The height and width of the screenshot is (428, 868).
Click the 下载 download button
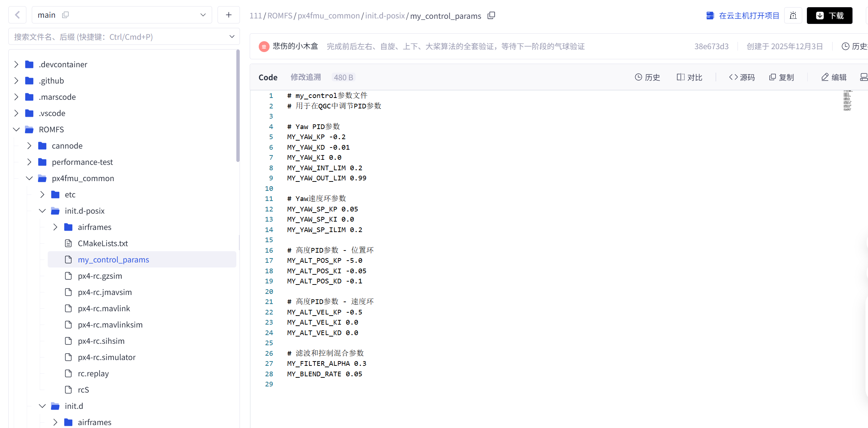(829, 16)
